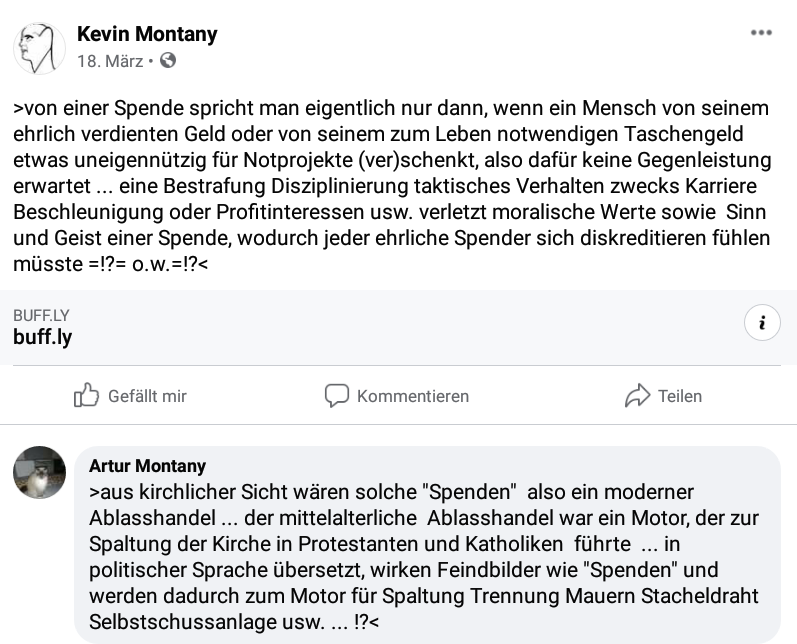This screenshot has width=797, height=644.
Task: Click the post's last line "müsste =!?= o.w.=!?<"
Action: coord(110,263)
